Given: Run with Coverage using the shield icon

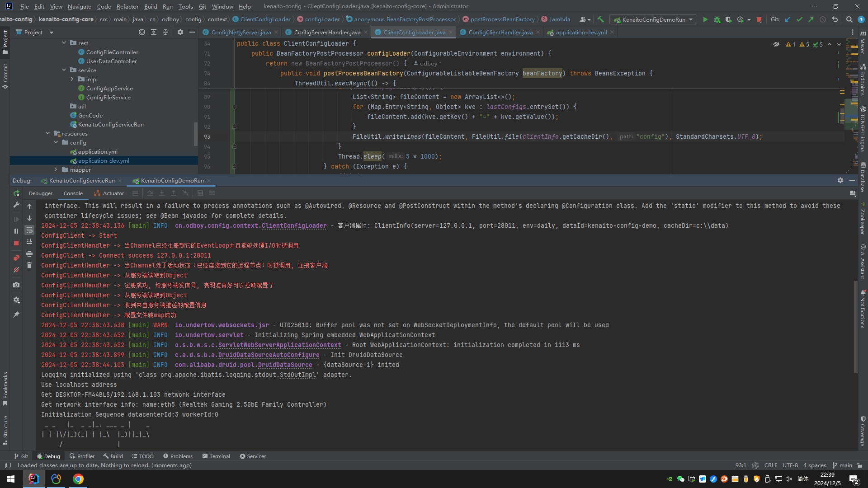Looking at the screenshot, I should click(728, 19).
